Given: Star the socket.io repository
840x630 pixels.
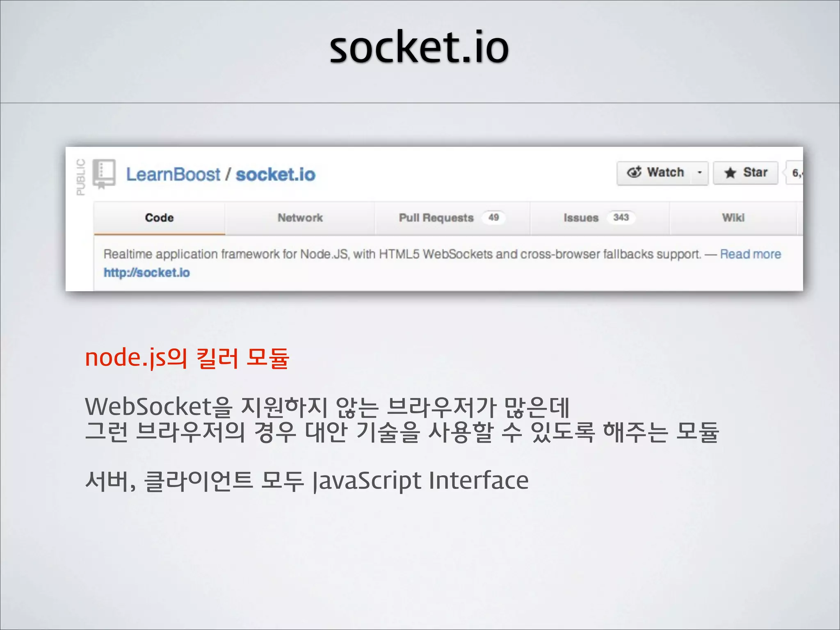Looking at the screenshot, I should tap(746, 173).
